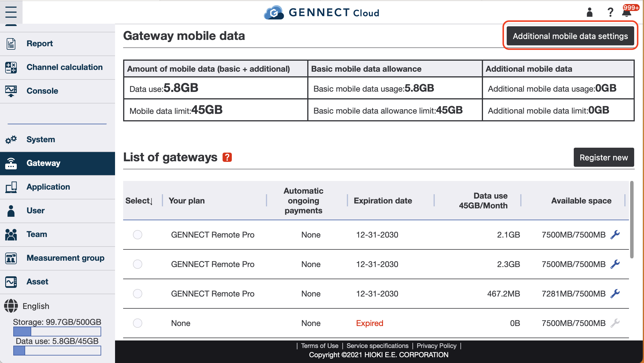
Task: Open Channel calculation from the sidebar icon
Action: point(11,67)
